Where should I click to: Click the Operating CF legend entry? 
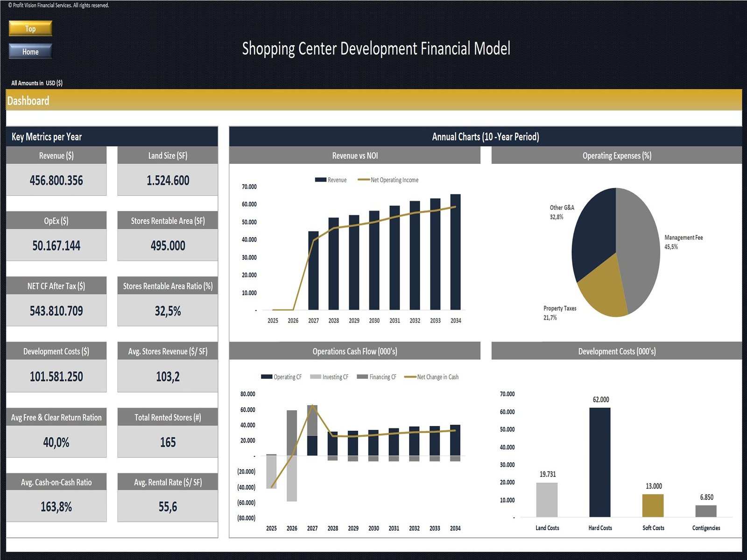point(282,377)
